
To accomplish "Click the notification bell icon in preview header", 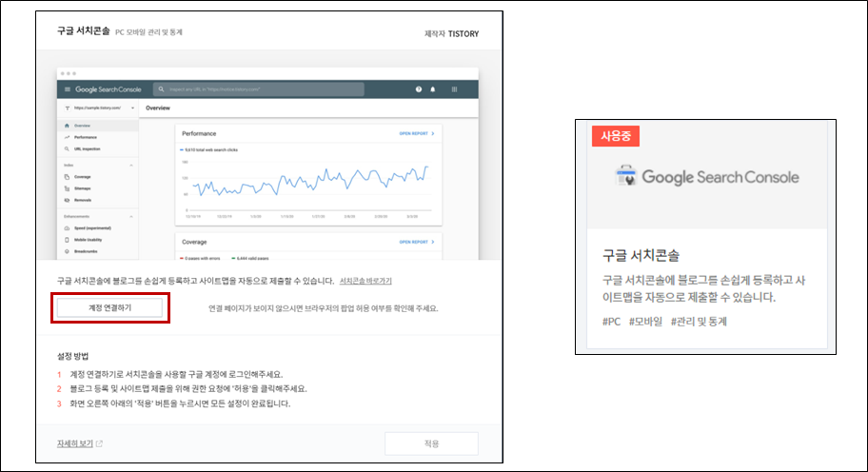I will click(x=433, y=89).
